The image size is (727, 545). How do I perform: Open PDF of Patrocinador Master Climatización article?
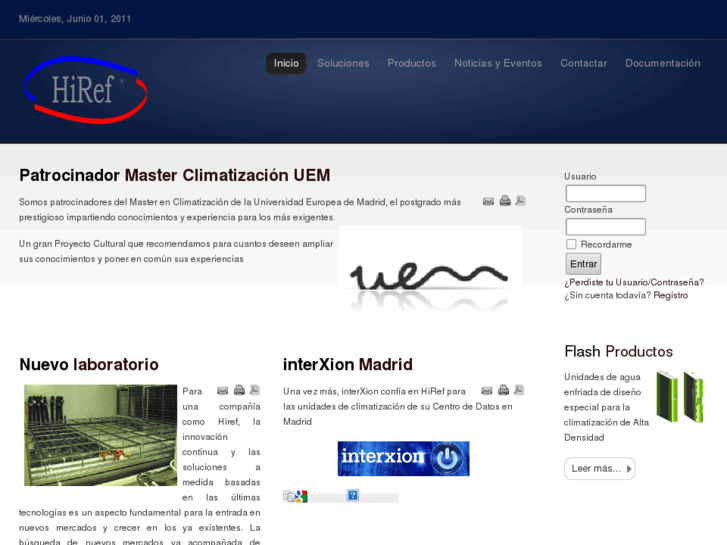(520, 200)
